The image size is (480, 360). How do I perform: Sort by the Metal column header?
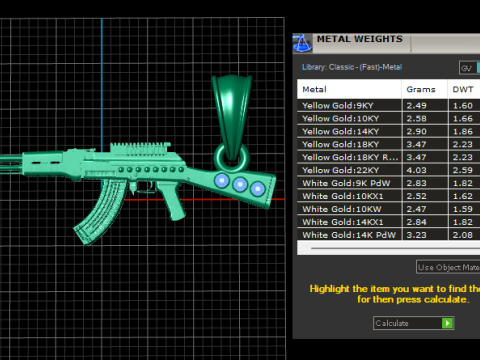coord(349,89)
